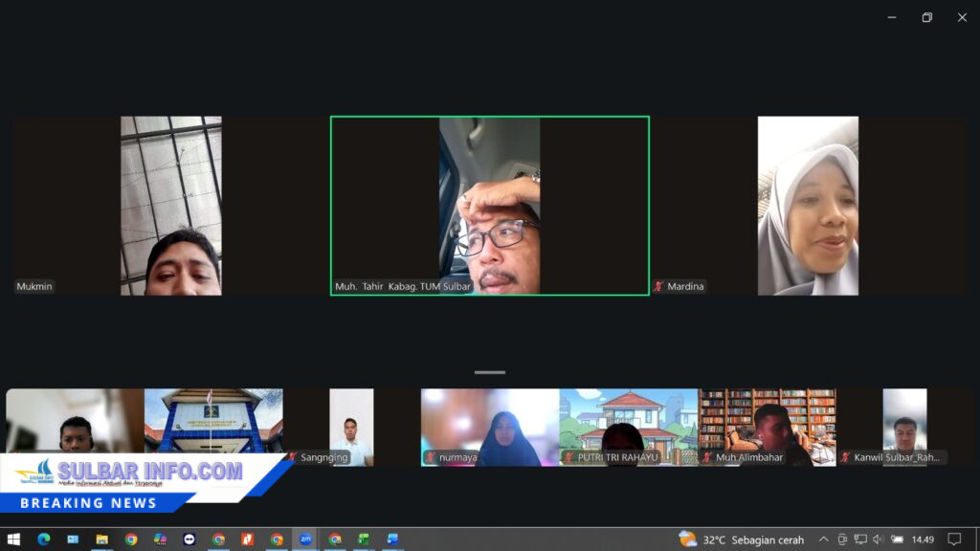This screenshot has height=551, width=980.
Task: Click the 14.49 taskbar clock
Action: click(x=923, y=540)
